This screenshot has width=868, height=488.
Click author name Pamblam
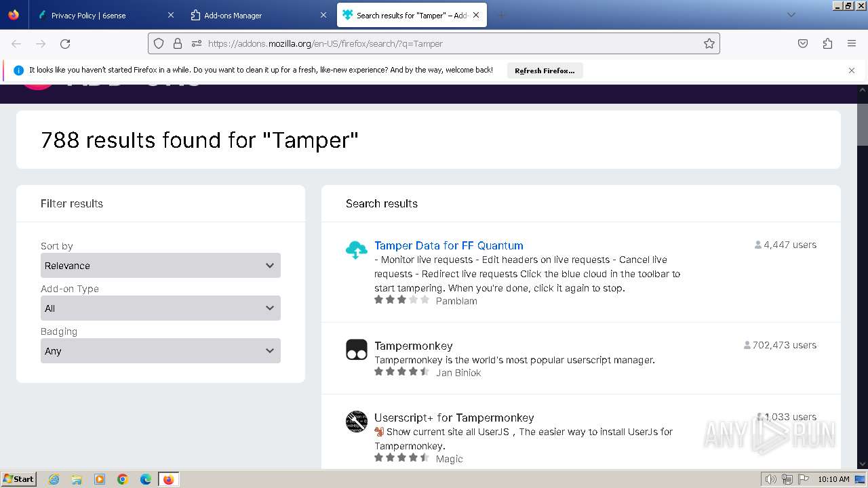(456, 301)
